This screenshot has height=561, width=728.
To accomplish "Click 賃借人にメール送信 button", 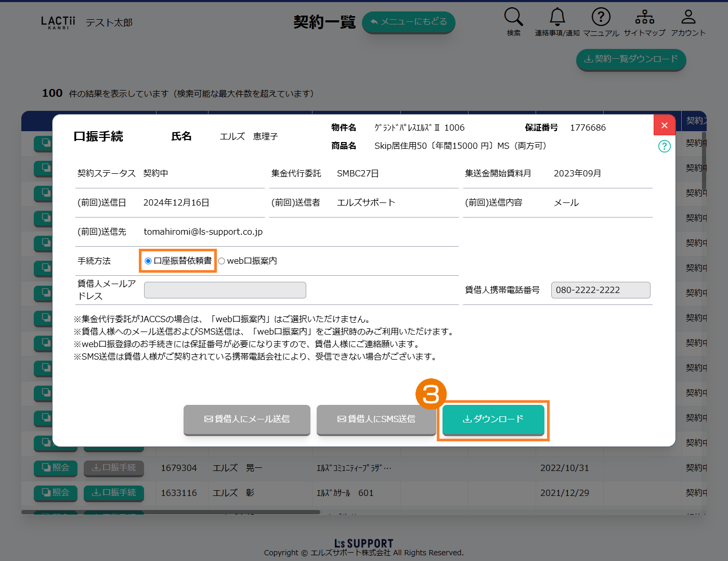I will [247, 419].
